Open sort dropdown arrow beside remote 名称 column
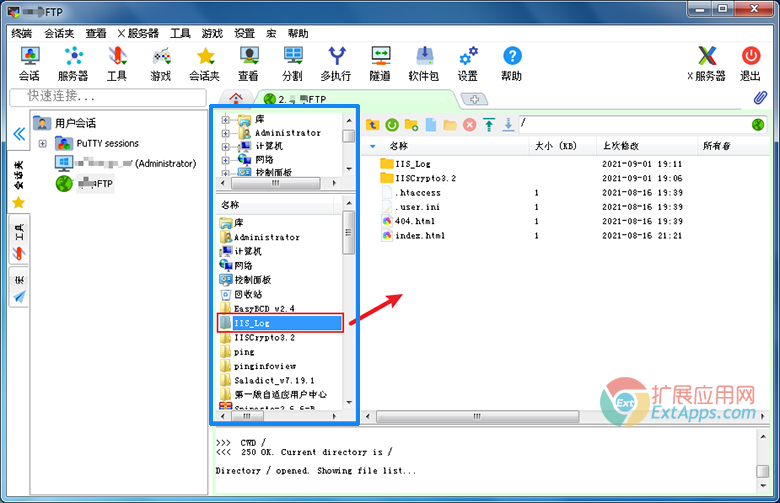Viewport: 780px width, 503px height. (x=373, y=146)
